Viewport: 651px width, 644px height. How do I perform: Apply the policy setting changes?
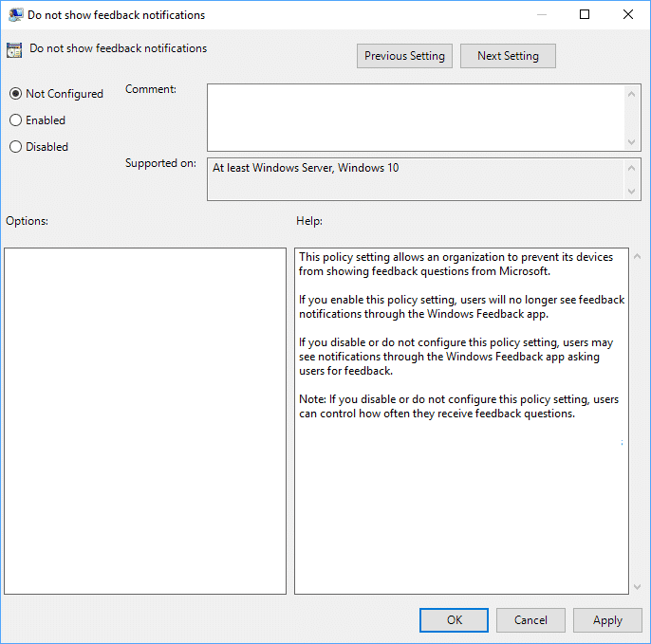click(x=607, y=620)
